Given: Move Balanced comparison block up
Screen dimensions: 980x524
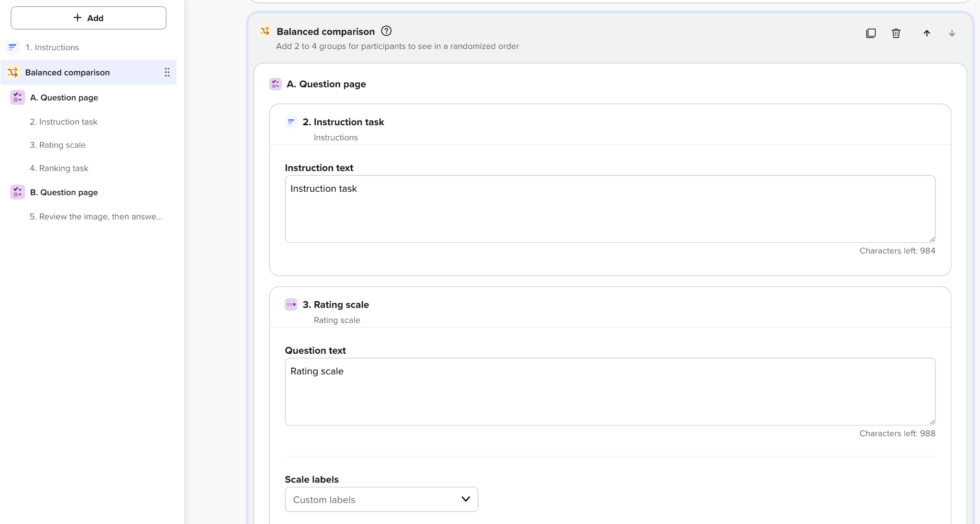Looking at the screenshot, I should (927, 33).
